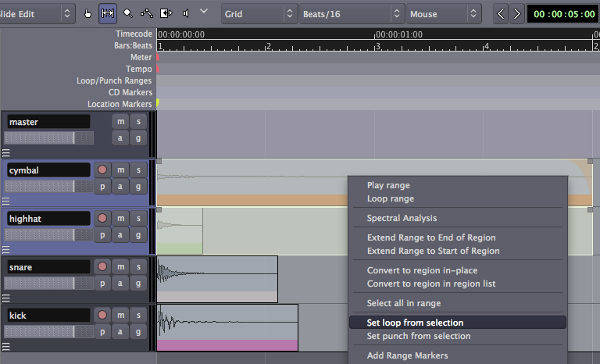Open kick group button
Screen dimensions: 600x364
click(139, 331)
